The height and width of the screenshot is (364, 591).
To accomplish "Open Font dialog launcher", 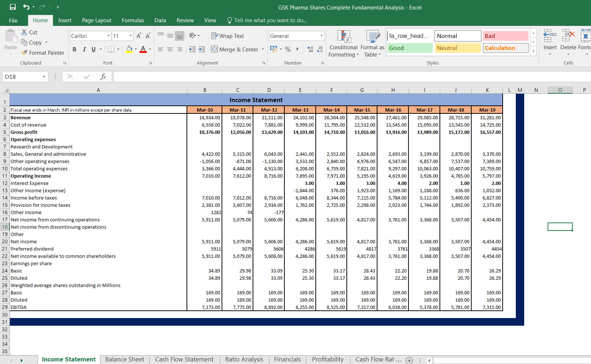I will [x=150, y=63].
